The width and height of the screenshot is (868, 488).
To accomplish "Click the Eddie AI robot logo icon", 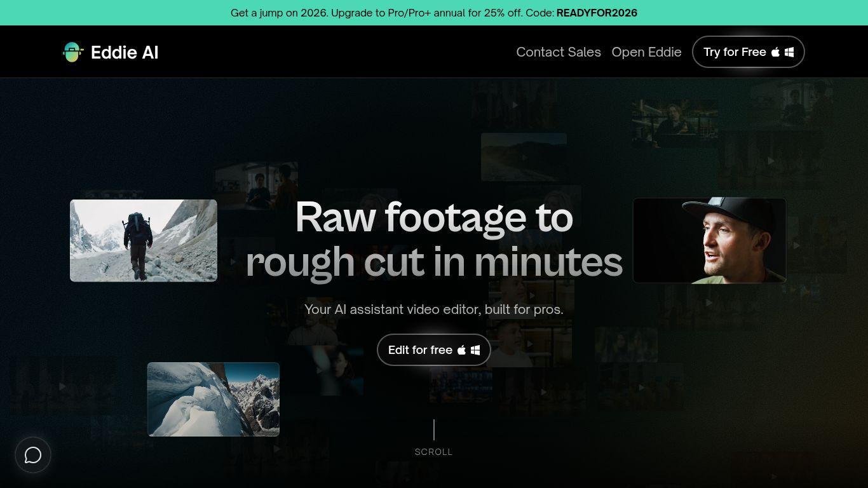I will 73,52.
